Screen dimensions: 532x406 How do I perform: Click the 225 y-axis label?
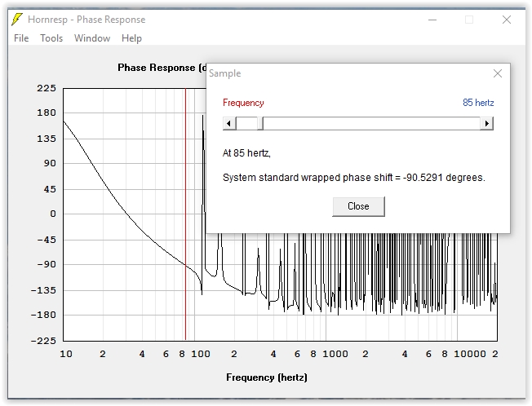[47, 88]
